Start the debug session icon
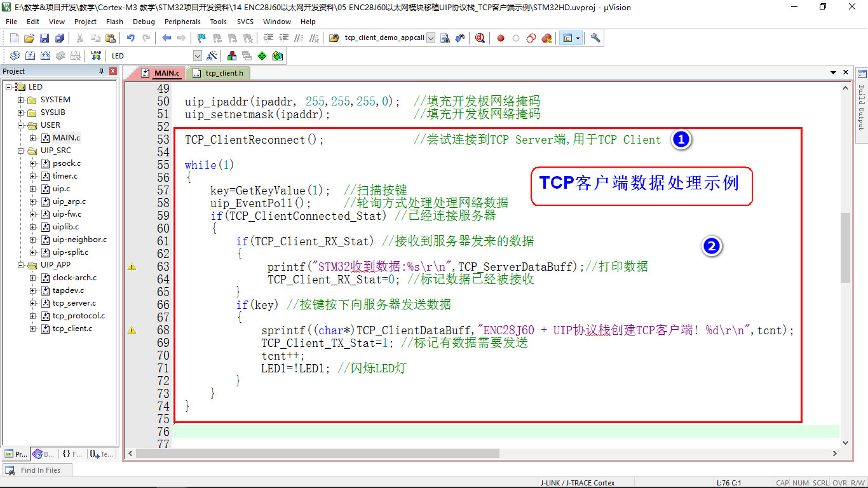 [480, 38]
